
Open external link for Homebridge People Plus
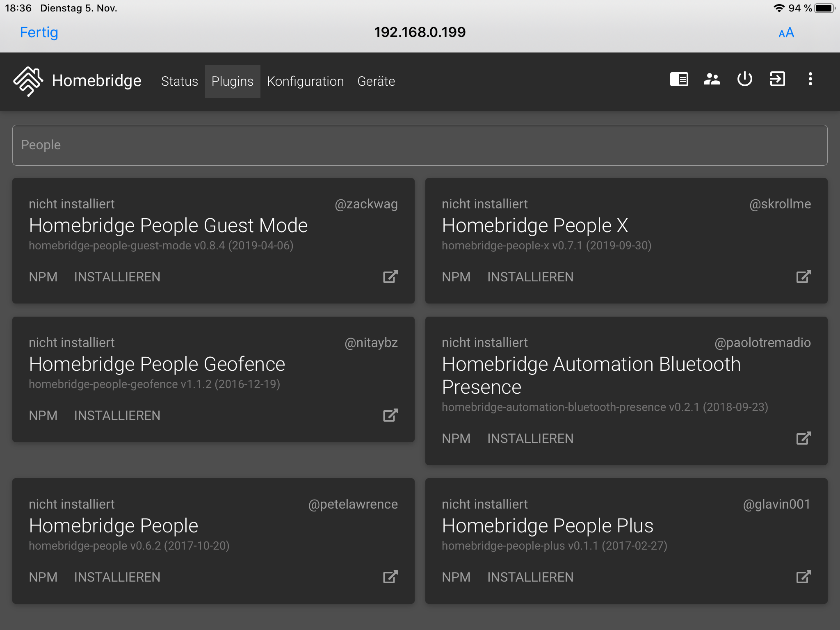(x=803, y=577)
